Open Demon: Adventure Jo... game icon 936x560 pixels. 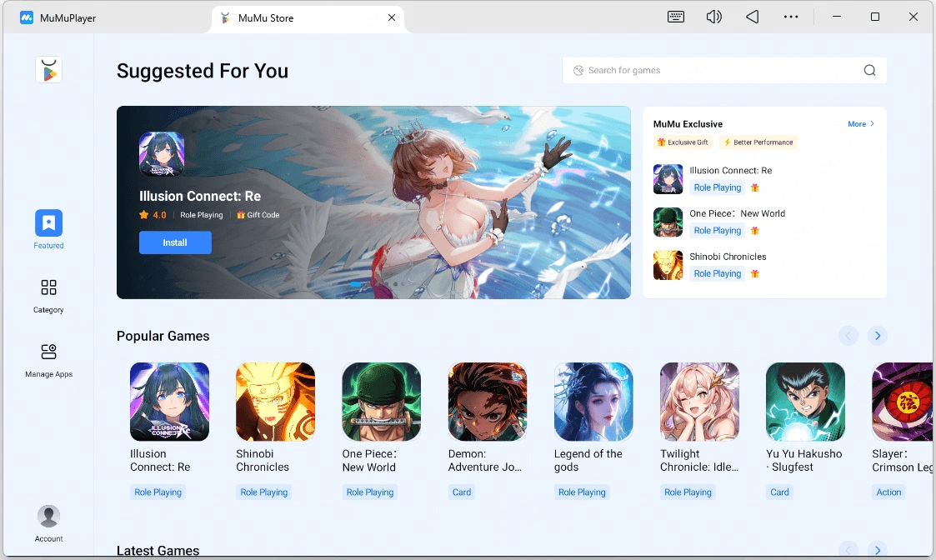488,402
